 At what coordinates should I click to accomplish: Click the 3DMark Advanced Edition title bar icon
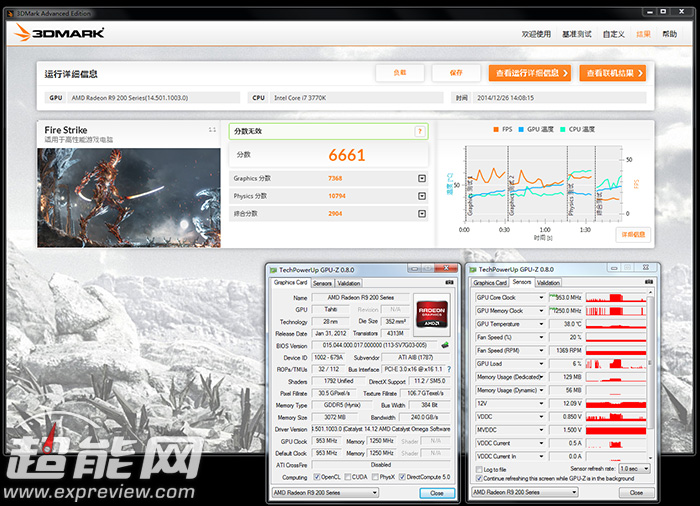(11, 13)
